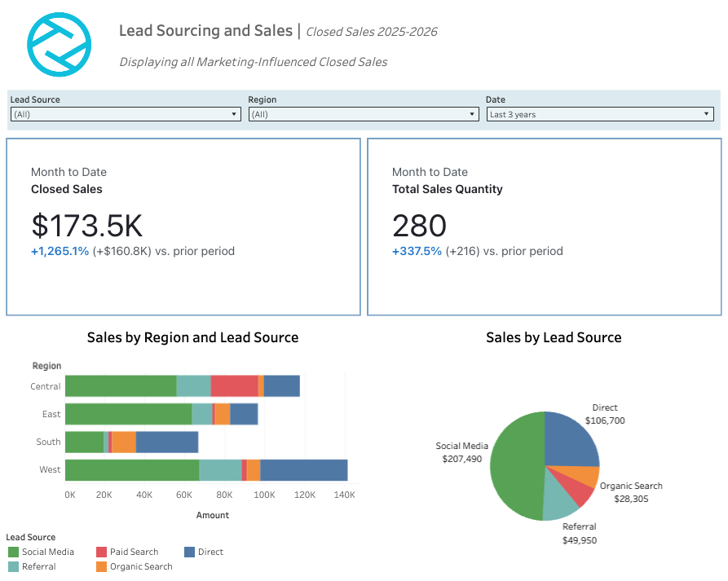Open the Date filter showing Last 3 years
This screenshot has width=728, height=581.
click(x=706, y=114)
